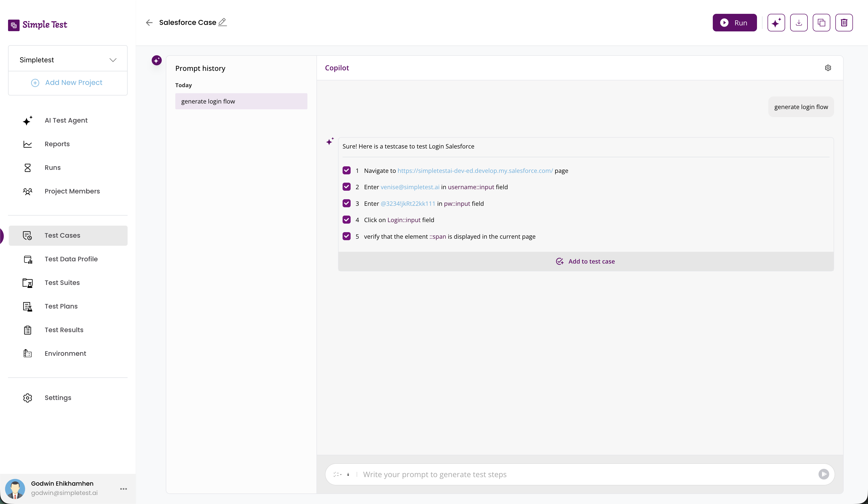868x504 pixels.
Task: Select Runs from the sidebar
Action: point(52,167)
